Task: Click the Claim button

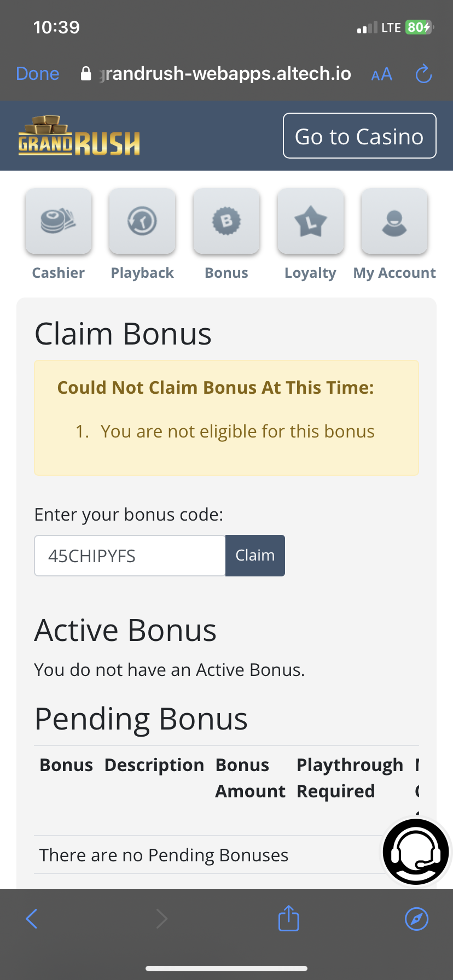Action: (255, 556)
